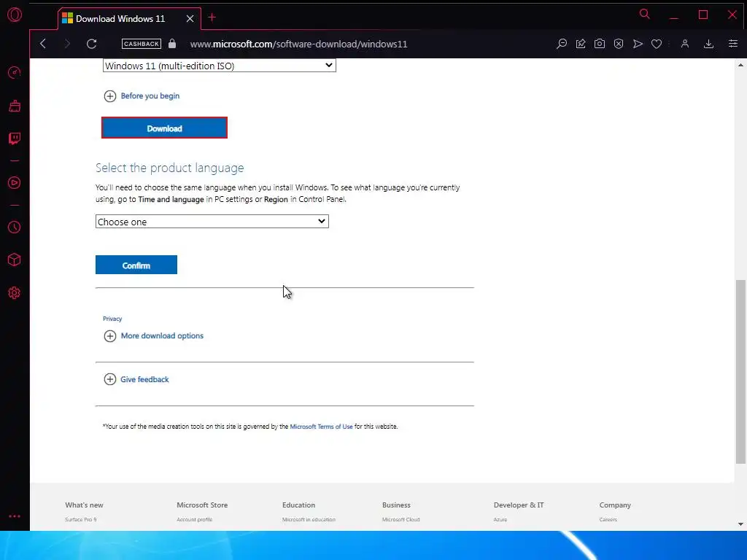Open the Windows 11 multi-edition ISO dropdown
Viewport: 747px width, 560px height.
point(219,66)
